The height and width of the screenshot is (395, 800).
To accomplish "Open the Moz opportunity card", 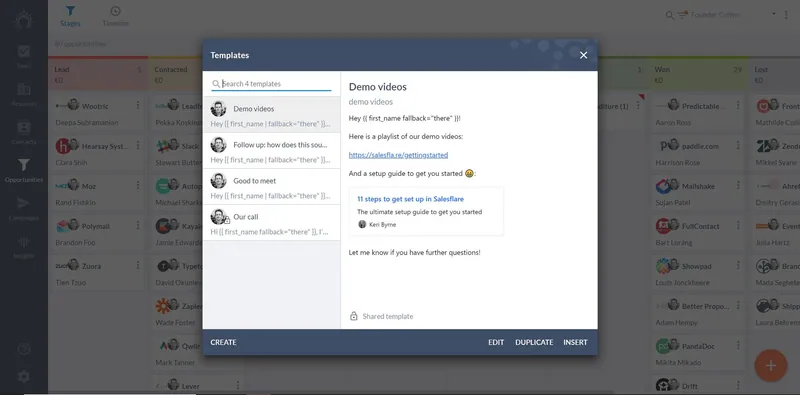I will [98, 193].
